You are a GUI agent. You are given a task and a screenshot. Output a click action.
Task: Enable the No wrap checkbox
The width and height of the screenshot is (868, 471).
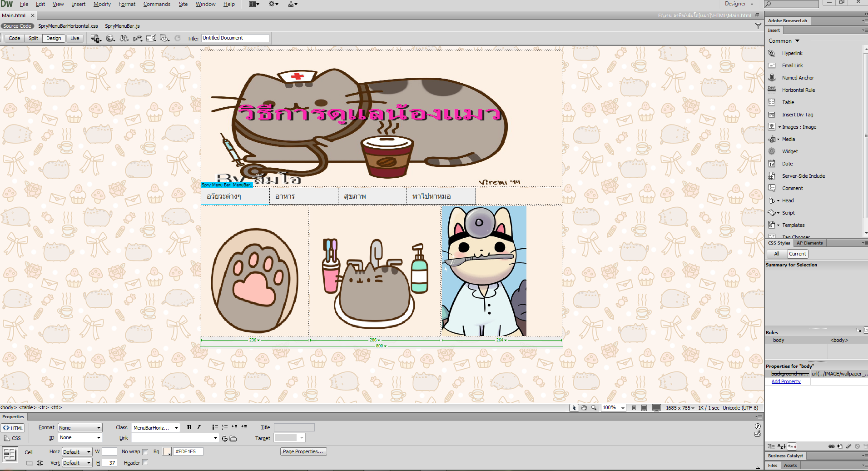(x=145, y=452)
